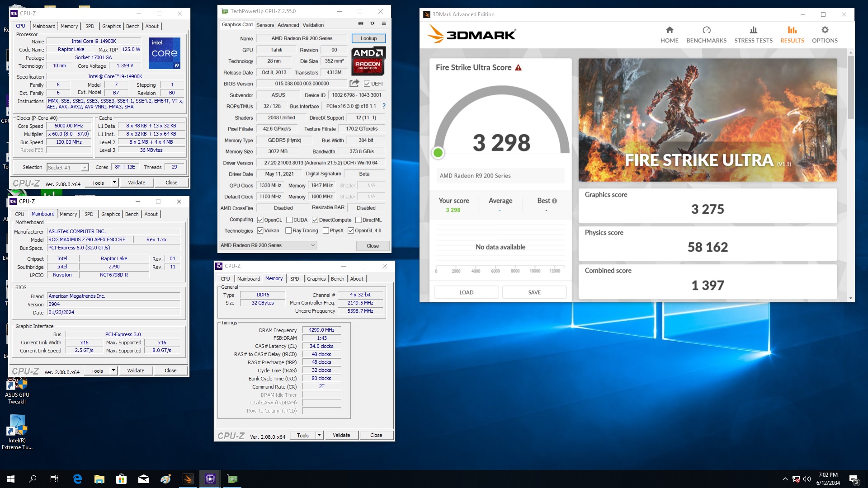Click the AMD Radeon Graphics logo
This screenshot has height=488, width=868.
click(368, 61)
